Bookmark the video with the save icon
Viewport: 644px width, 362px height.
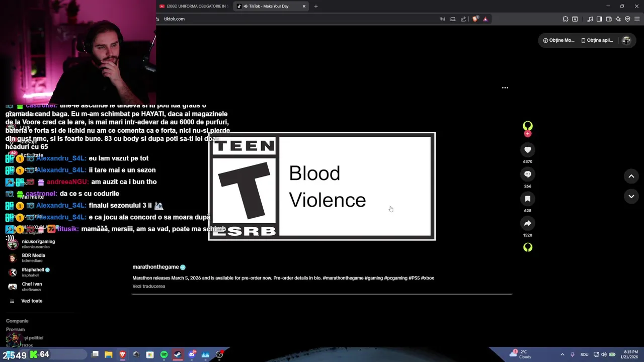528,199
